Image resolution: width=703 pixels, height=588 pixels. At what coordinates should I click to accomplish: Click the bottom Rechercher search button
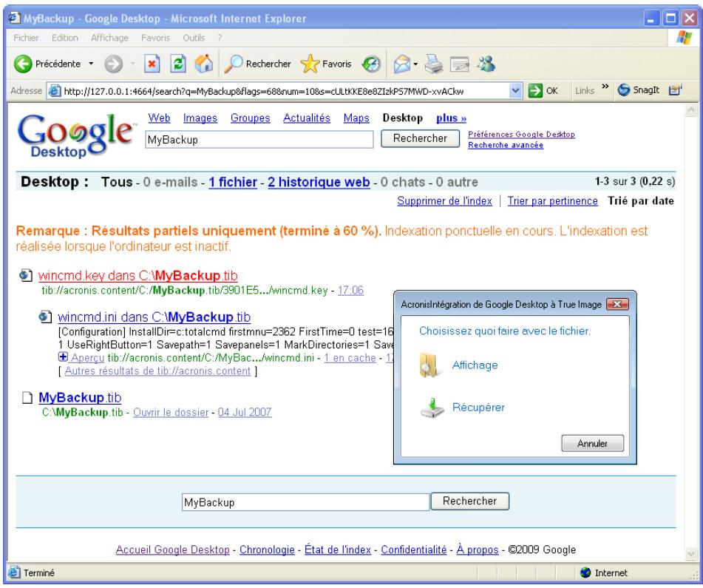470,501
